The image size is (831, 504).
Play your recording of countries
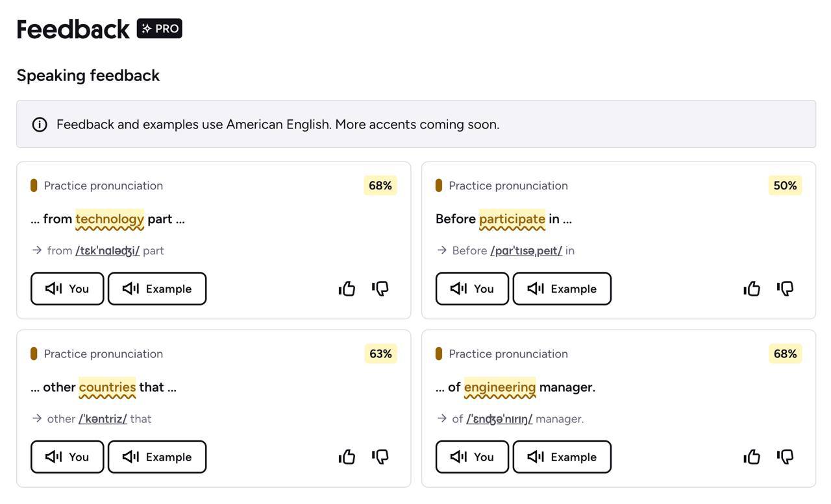click(68, 457)
